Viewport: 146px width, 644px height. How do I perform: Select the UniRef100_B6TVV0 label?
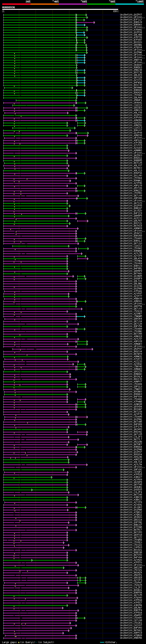(131, 555)
